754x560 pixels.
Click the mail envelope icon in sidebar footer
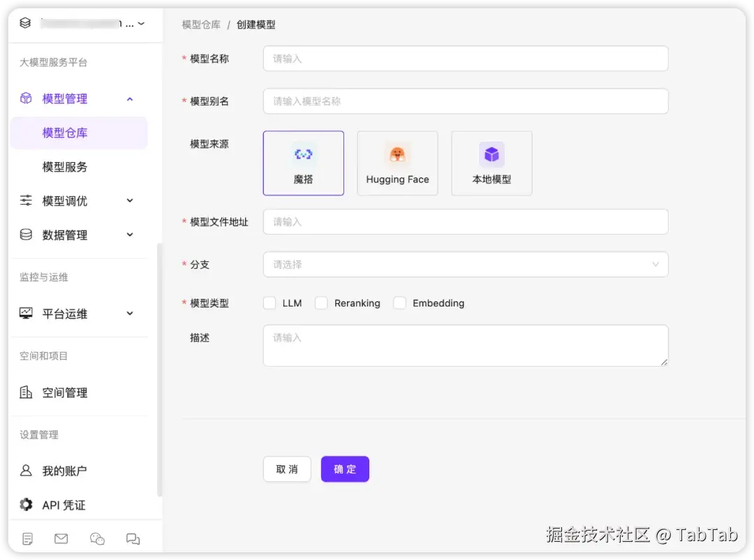tap(61, 538)
